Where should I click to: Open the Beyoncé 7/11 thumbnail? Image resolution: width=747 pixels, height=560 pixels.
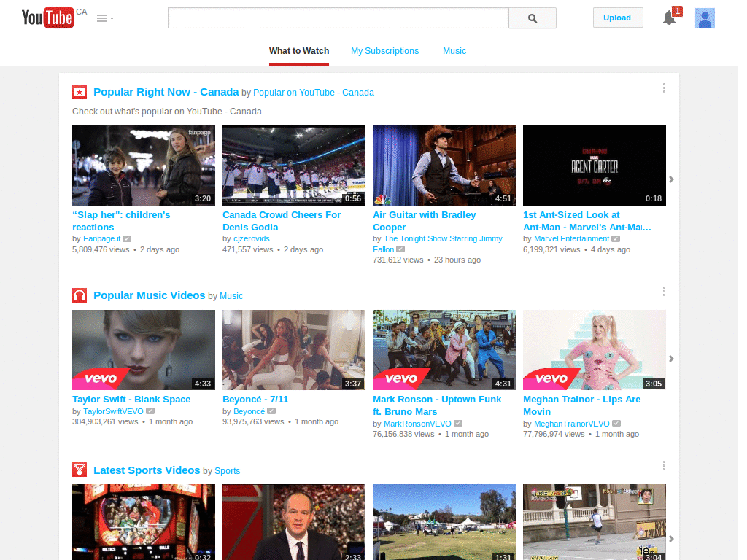click(293, 349)
